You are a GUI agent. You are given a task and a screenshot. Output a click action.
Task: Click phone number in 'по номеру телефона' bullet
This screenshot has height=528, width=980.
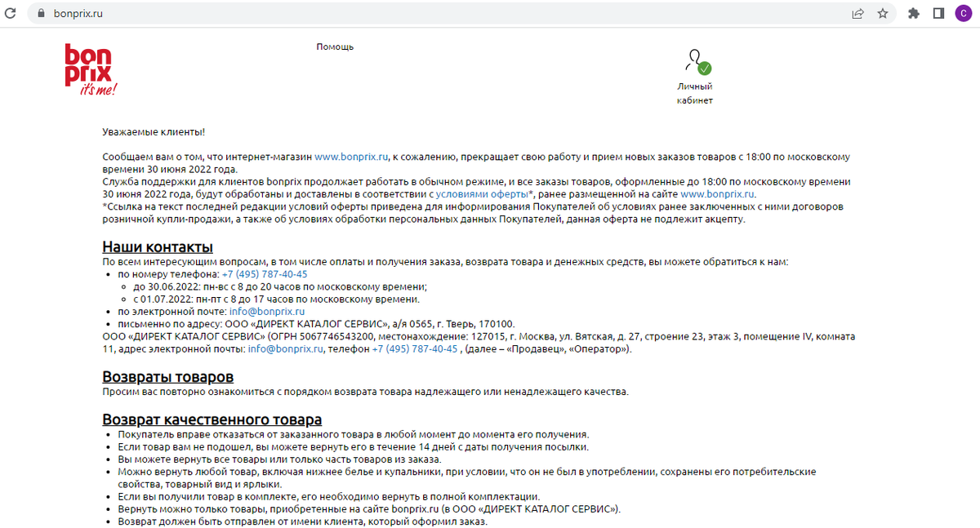[x=265, y=274]
